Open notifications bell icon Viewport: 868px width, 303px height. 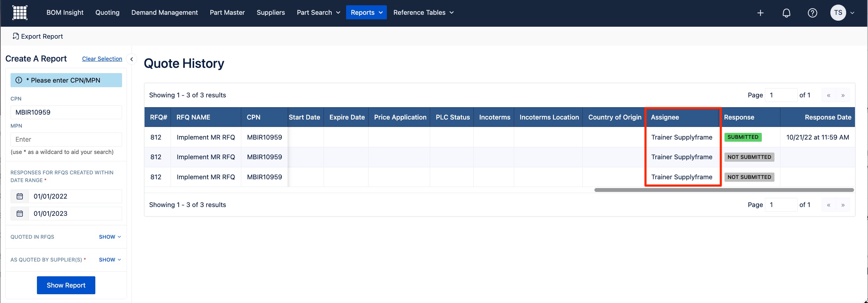click(786, 13)
